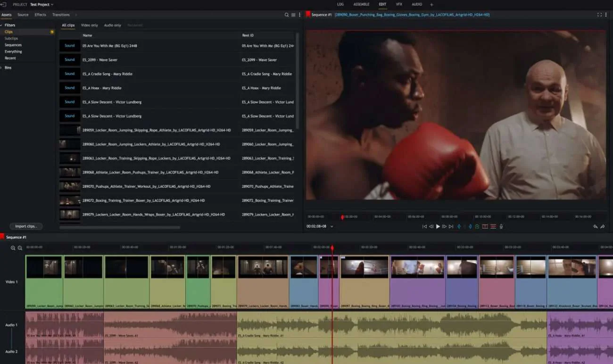The image size is (613, 364).
Task: Open the Effects tab
Action: tap(41, 15)
